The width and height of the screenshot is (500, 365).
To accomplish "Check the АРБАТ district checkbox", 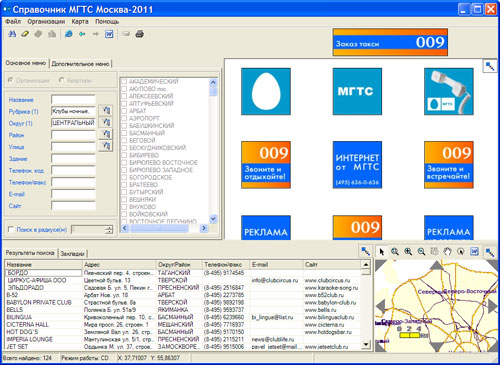I will coord(124,111).
